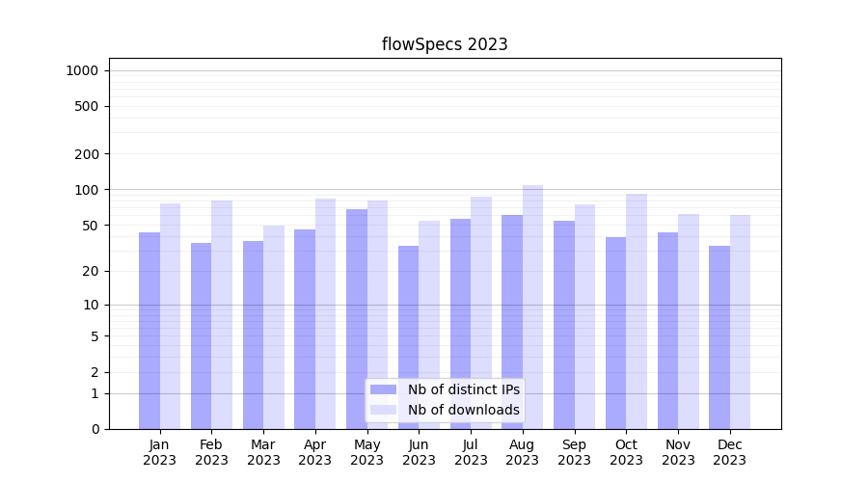Screen dimensions: 868x482
Task: Click the 'Sep 2023' x-axis label
Action: click(575, 452)
